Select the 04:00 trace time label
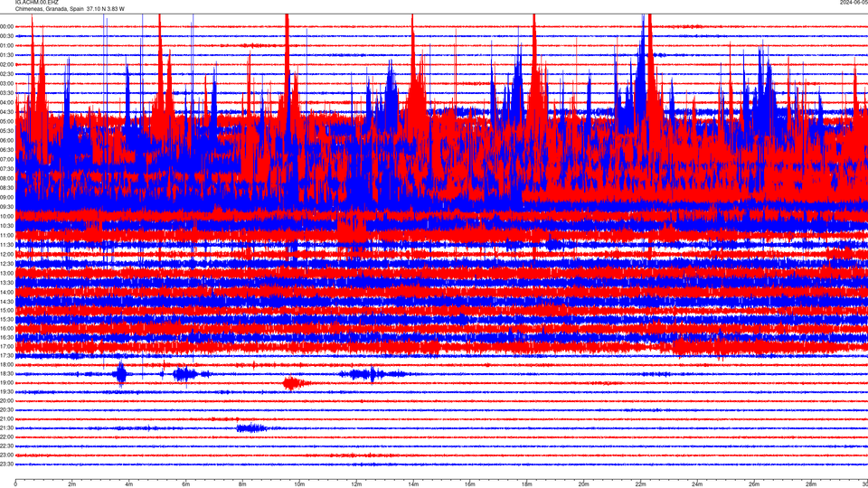This screenshot has height=488, width=868. coord(7,102)
